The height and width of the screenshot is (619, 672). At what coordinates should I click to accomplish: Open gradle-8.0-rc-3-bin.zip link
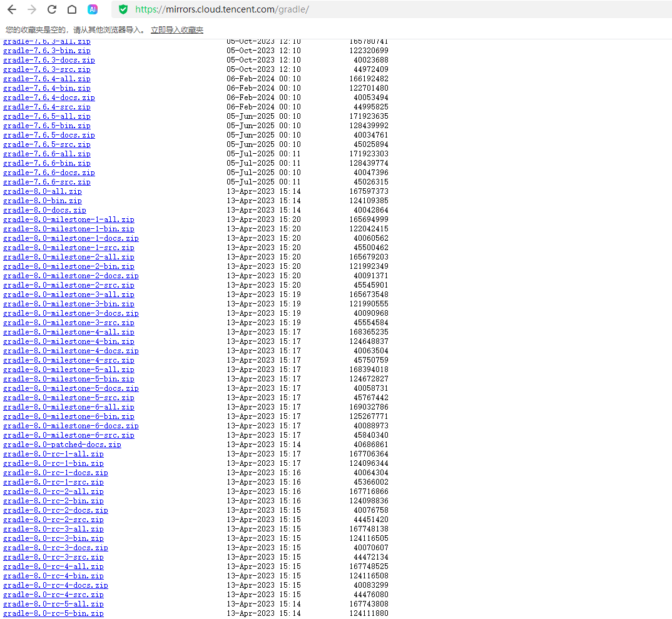click(x=53, y=539)
